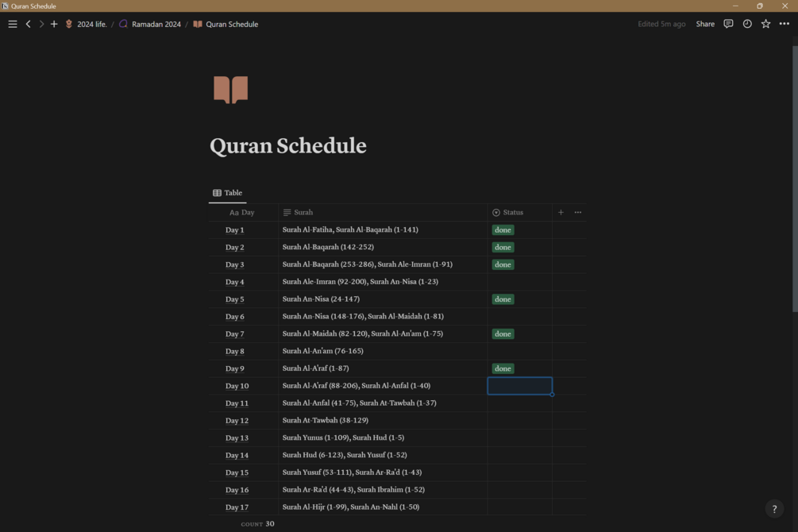Click the Share button
This screenshot has width=798, height=532.
click(705, 24)
